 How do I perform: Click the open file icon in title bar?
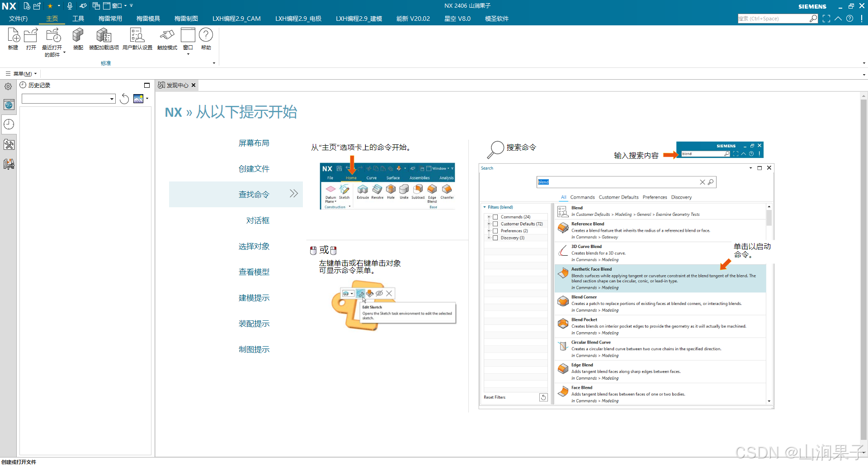click(x=37, y=6)
